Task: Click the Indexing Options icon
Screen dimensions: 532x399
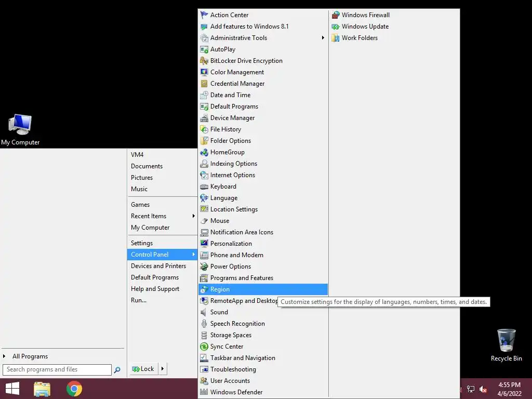Action: [204, 164]
